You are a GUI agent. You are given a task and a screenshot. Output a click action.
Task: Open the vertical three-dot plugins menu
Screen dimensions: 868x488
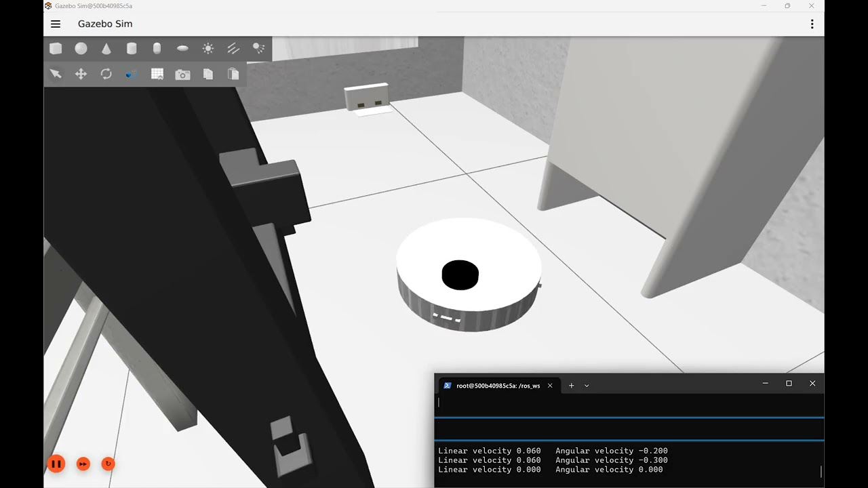pos(812,24)
